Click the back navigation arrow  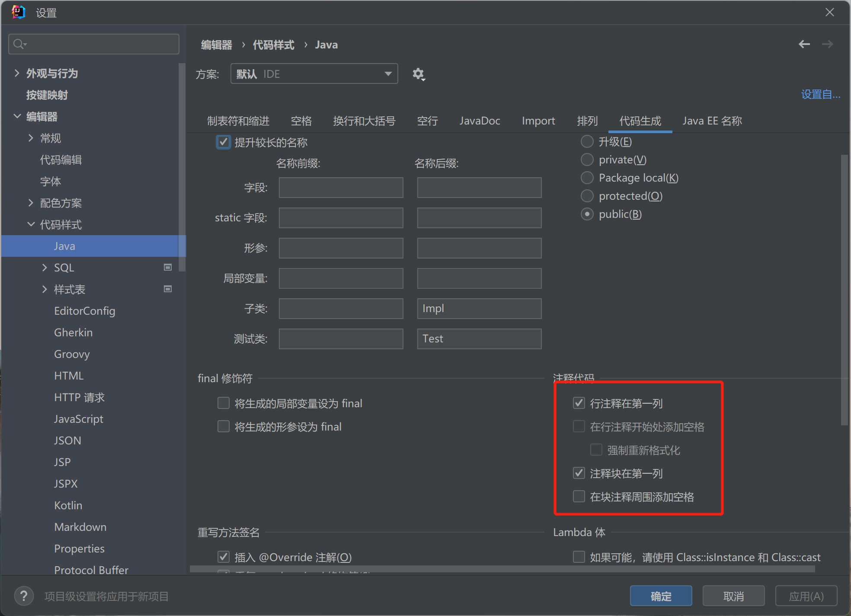point(804,44)
